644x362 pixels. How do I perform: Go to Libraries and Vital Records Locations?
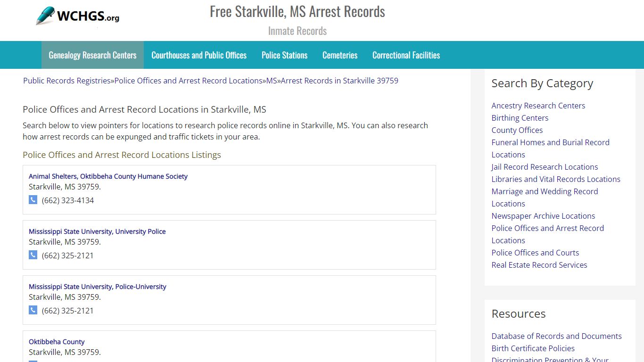coord(556,179)
